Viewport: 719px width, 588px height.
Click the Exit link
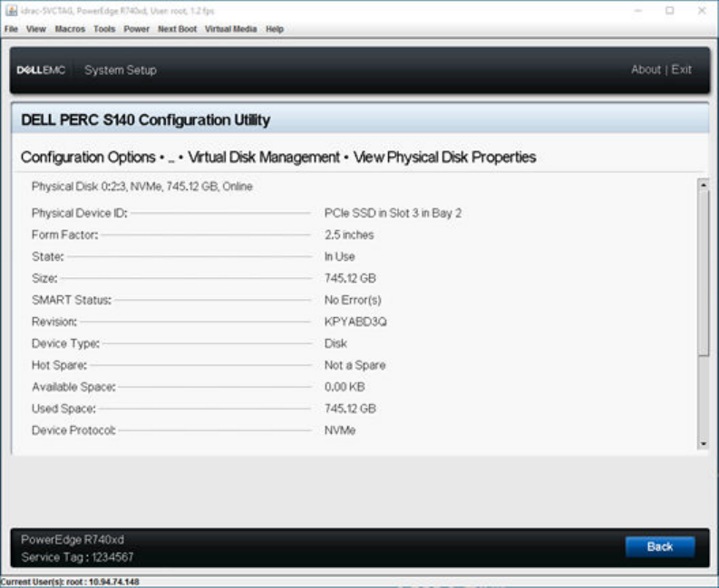pos(682,70)
